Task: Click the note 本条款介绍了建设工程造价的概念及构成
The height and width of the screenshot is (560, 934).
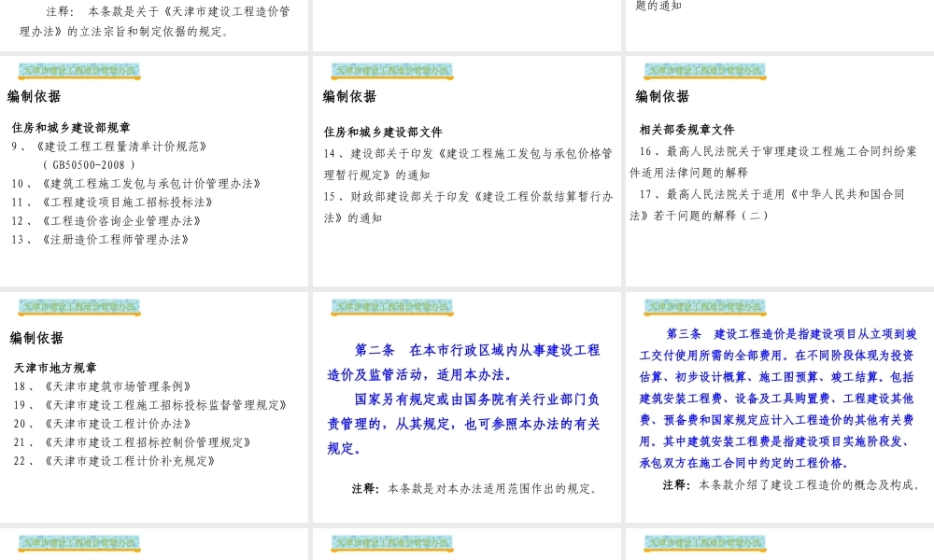Action: pos(791,485)
